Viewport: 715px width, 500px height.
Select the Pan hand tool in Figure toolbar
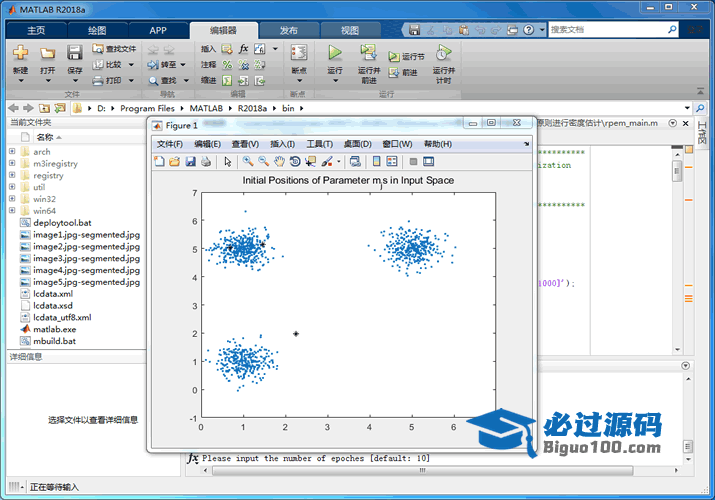(280, 161)
